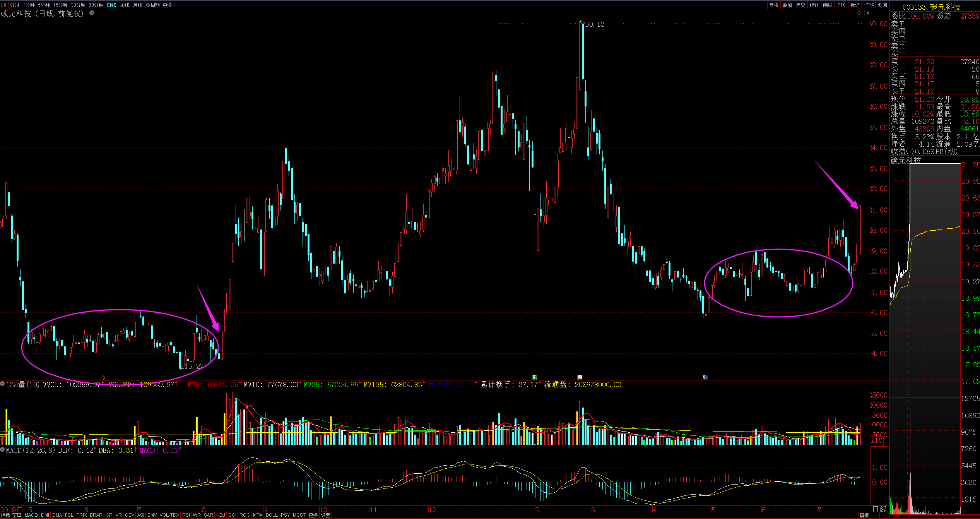The image size is (980, 519).
Task: Select the VOL-TDX indicator tab
Action: (169, 515)
